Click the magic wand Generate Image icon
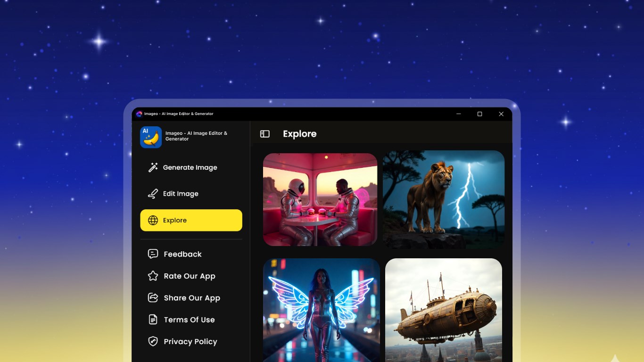644x362 pixels. pos(153,167)
